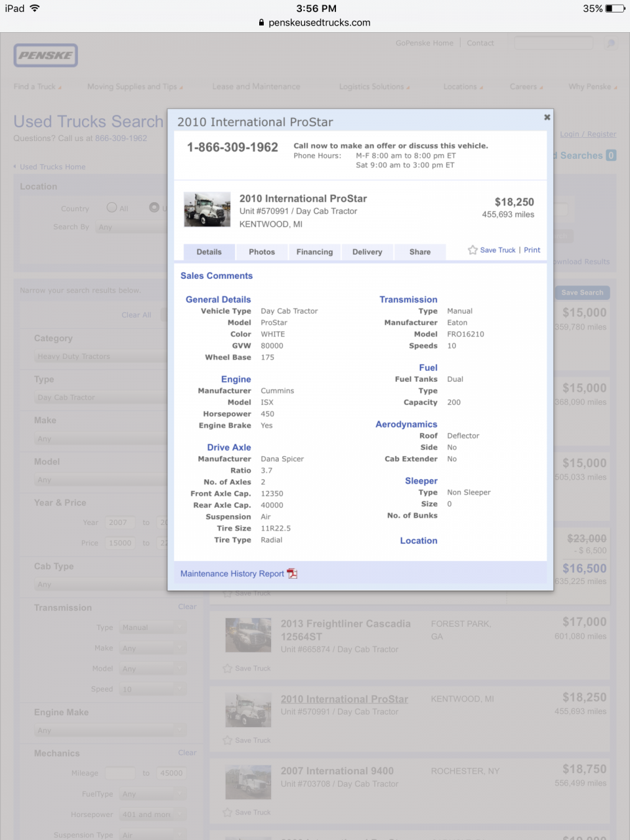Expand the Engine Make dropdown
Screen dimensions: 630x840
[x=110, y=730]
